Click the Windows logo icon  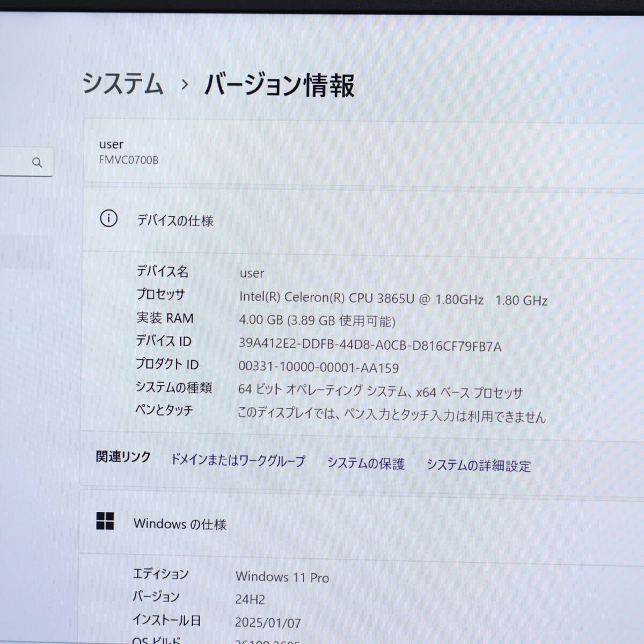pos(105,521)
